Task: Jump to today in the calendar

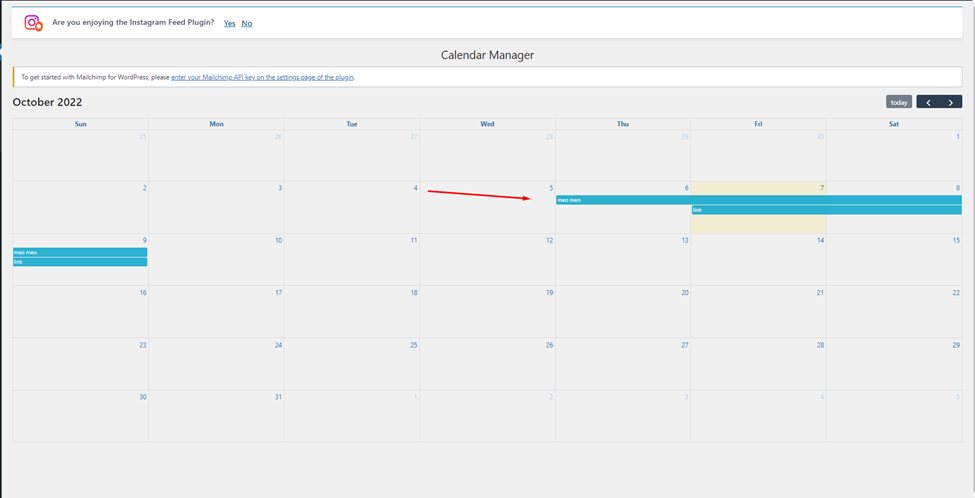Action: [x=899, y=102]
